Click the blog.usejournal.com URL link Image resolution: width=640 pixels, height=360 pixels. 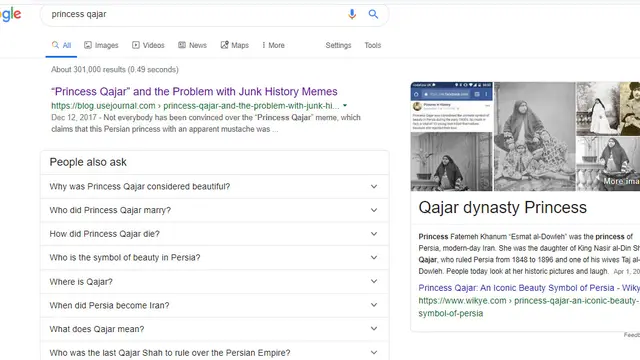(x=195, y=106)
